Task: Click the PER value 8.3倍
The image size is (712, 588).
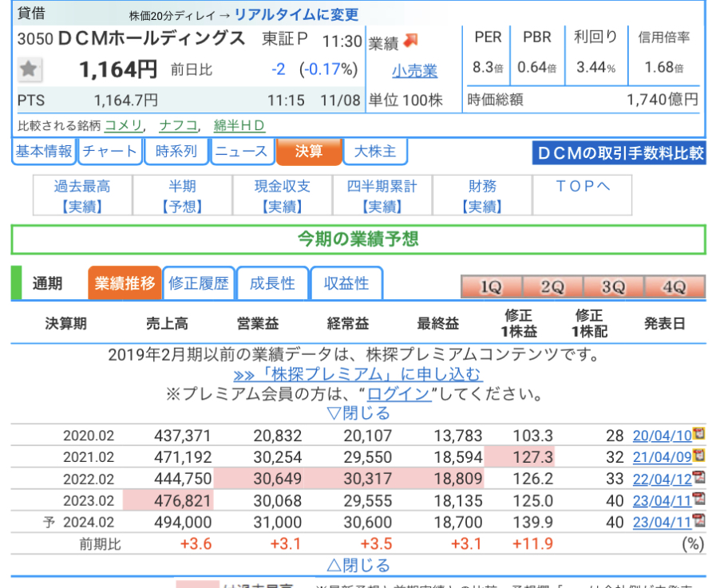Action: [x=488, y=67]
